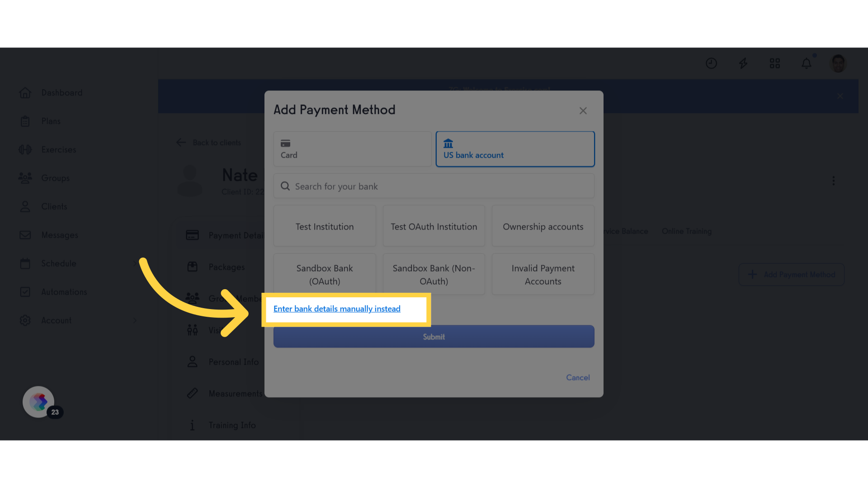Screen dimensions: 868x488
Task: Open the chat widget bubble with badge 23
Action: coord(38,401)
